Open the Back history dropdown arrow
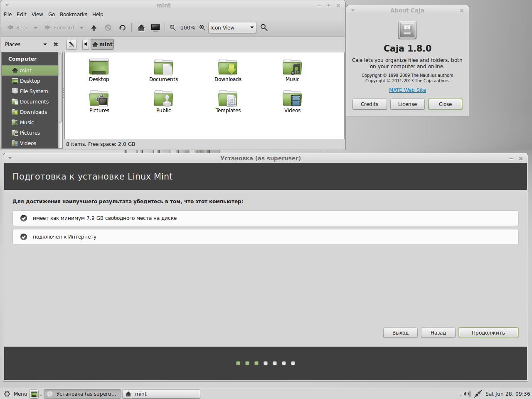 (x=35, y=28)
